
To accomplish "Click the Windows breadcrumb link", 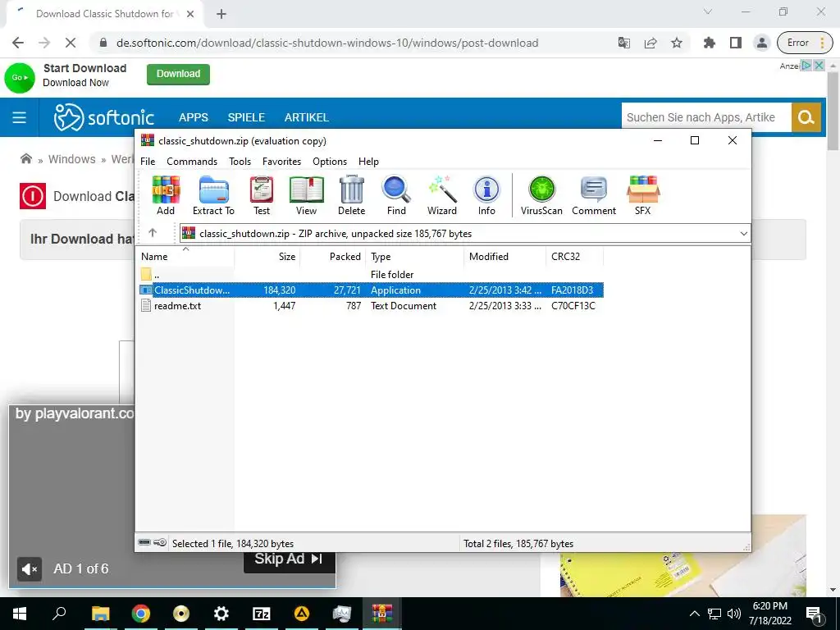I will pyautogui.click(x=72, y=159).
